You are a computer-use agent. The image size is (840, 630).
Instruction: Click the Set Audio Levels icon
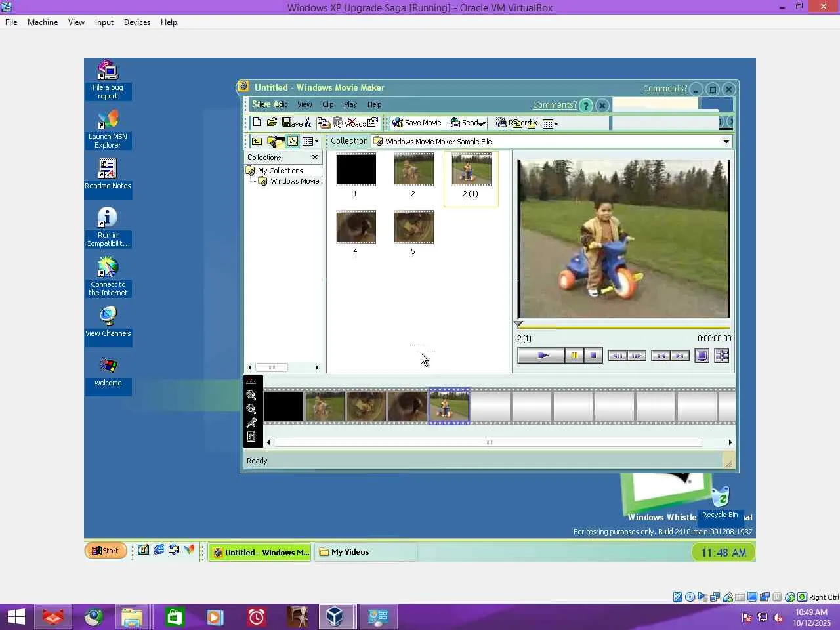coord(251,436)
